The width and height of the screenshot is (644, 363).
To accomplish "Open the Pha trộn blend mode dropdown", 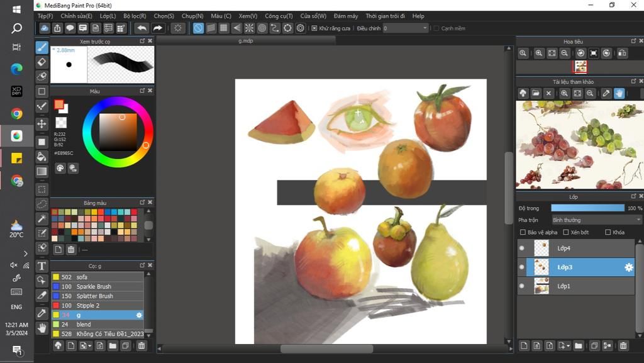I will pos(596,220).
